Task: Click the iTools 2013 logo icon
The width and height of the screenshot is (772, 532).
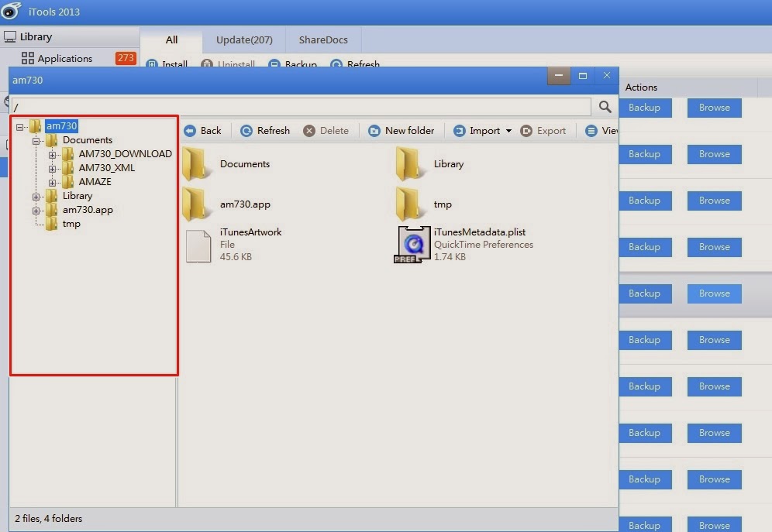Action: point(12,11)
